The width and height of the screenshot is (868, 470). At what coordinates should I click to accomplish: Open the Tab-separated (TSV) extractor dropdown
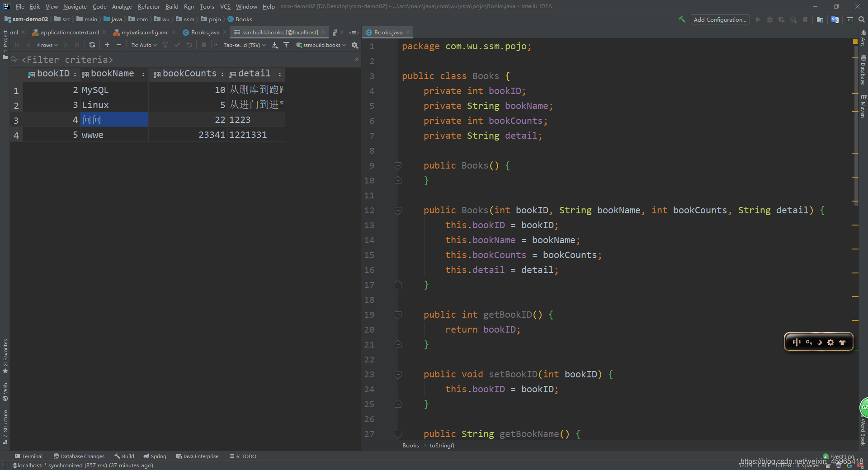click(x=245, y=45)
